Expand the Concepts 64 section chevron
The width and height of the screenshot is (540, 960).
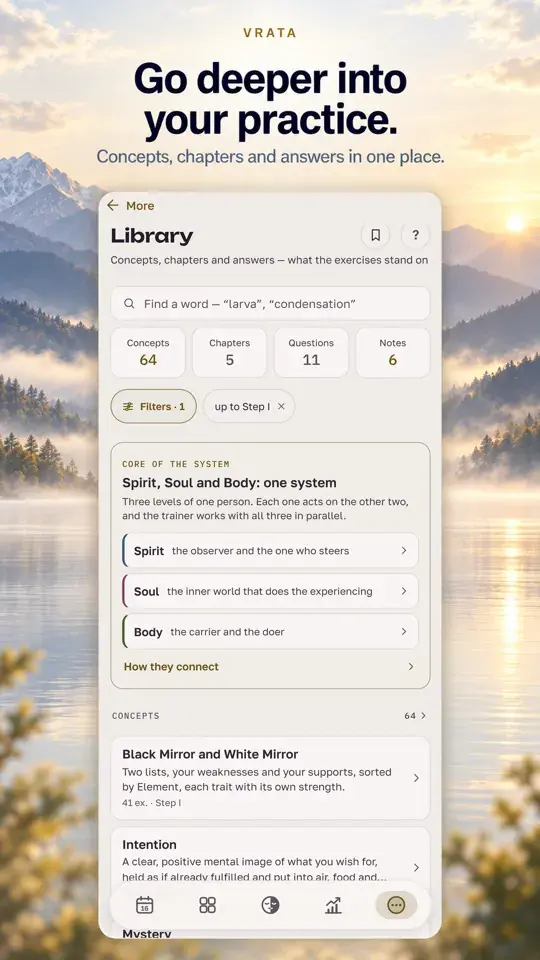click(x=423, y=716)
